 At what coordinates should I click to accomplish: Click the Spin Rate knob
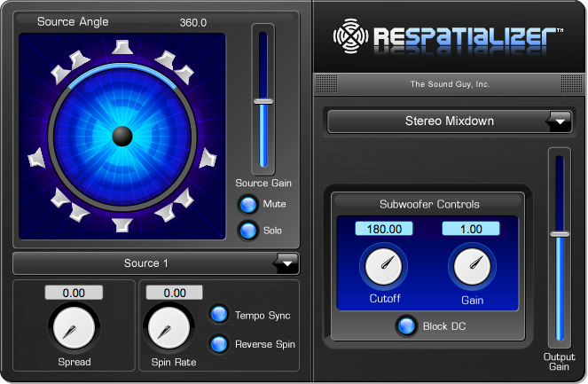169,328
